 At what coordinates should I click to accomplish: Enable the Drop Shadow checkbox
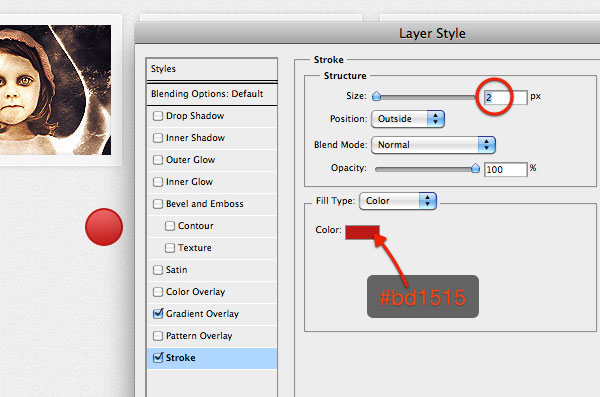click(158, 116)
